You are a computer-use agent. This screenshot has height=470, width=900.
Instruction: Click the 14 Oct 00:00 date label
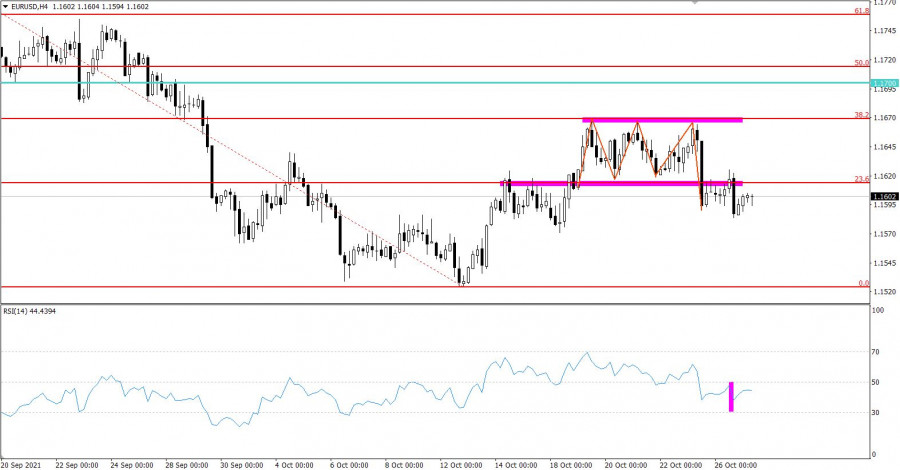[x=517, y=465]
